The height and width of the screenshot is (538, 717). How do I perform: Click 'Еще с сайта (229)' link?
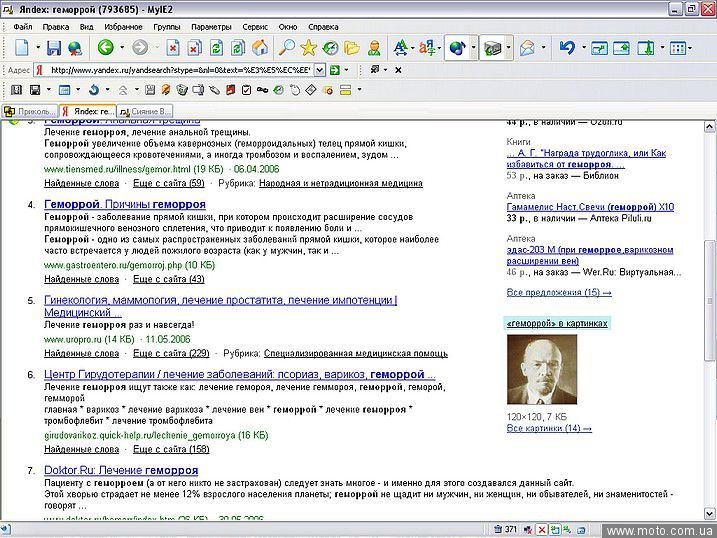point(171,353)
